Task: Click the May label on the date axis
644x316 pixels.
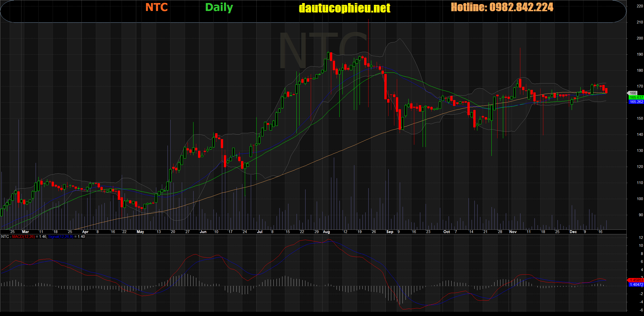Action: [x=140, y=232]
